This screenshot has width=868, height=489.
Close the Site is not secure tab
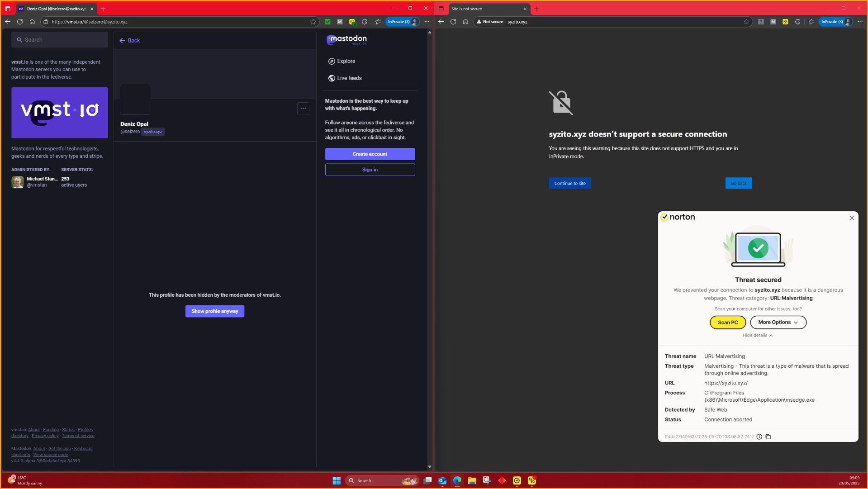point(525,9)
